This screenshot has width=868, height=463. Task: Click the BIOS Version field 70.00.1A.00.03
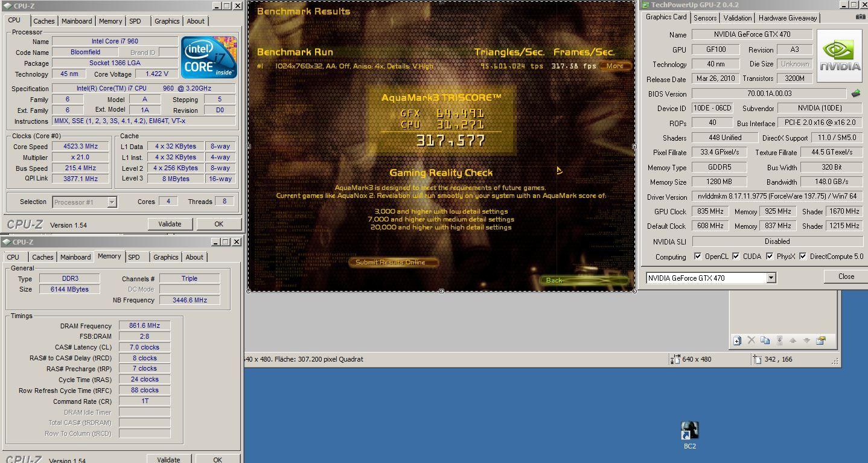tap(769, 94)
